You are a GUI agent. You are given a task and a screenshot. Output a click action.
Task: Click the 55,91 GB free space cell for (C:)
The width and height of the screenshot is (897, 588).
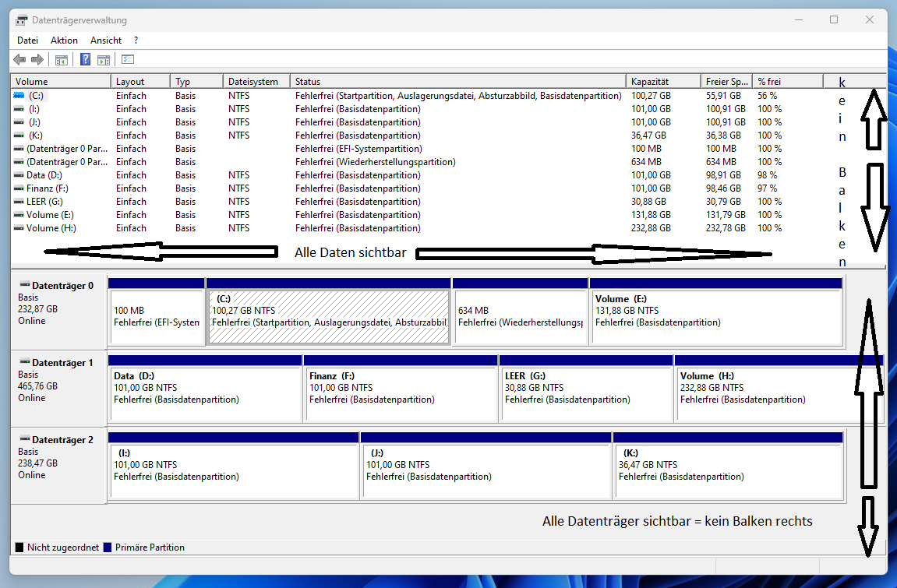(x=723, y=96)
